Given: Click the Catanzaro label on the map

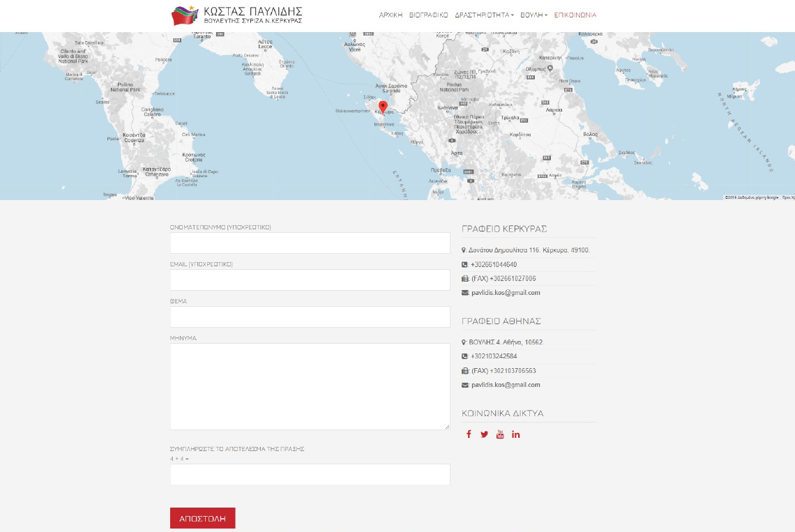Looking at the screenshot, I should click(x=157, y=172).
